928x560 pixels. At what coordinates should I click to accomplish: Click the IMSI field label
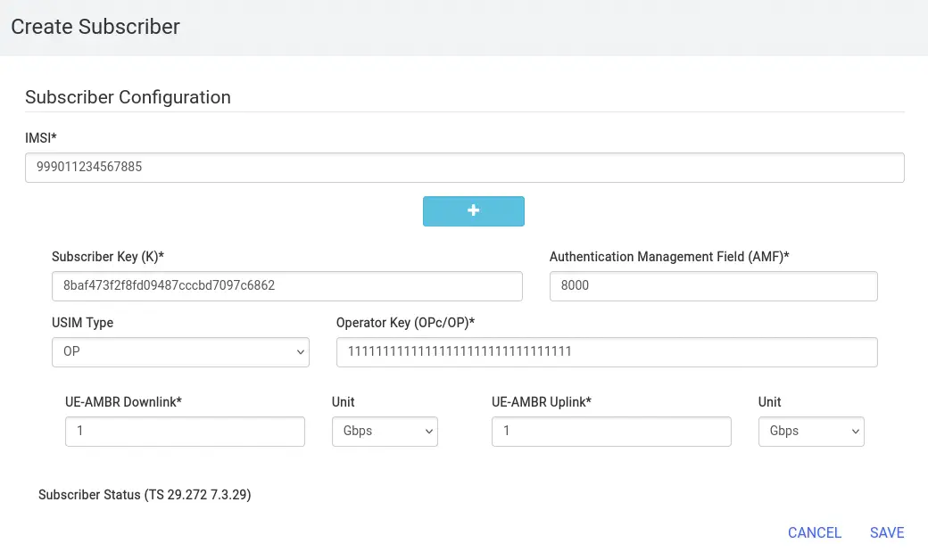coord(41,137)
